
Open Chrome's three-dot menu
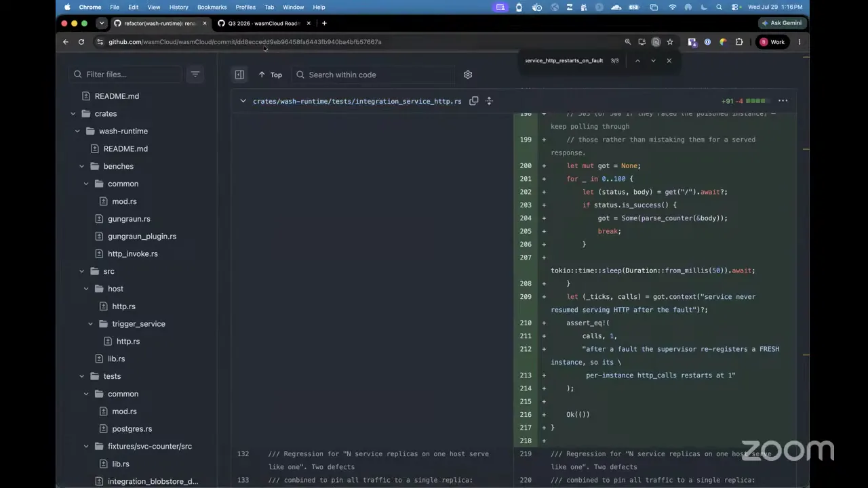pyautogui.click(x=800, y=42)
